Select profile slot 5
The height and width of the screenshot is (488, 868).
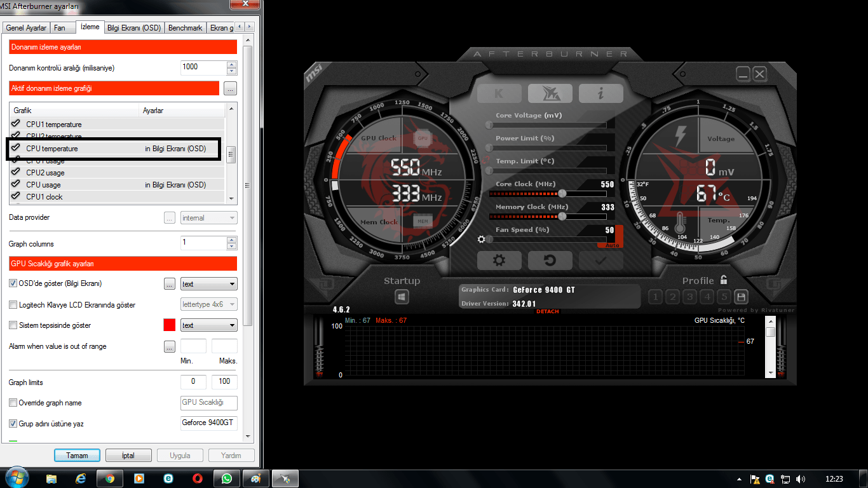click(x=724, y=297)
